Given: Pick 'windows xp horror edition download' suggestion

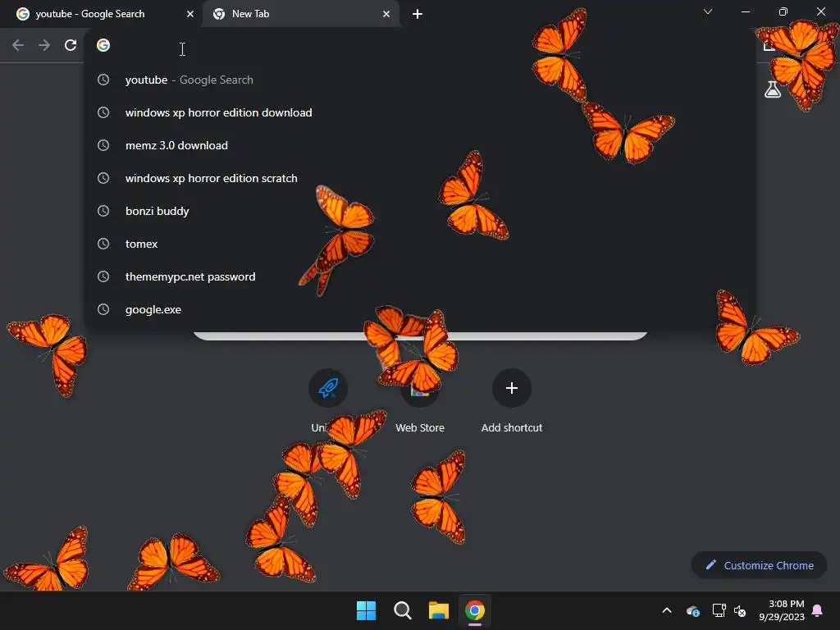Looking at the screenshot, I should pyautogui.click(x=420, y=112).
